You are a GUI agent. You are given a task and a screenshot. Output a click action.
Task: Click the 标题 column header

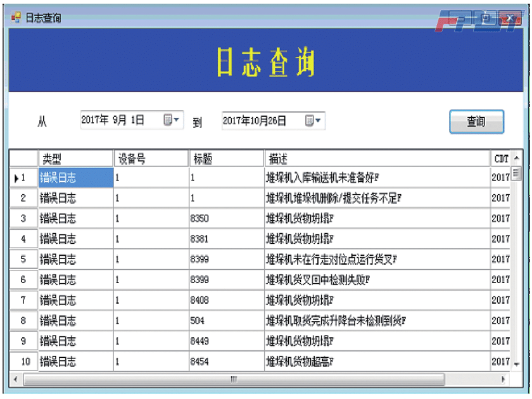point(225,158)
